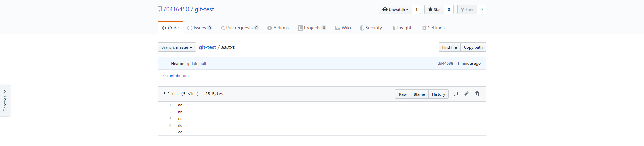The height and width of the screenshot is (146, 644).
Task: Select line number 5
Action: click(x=170, y=132)
